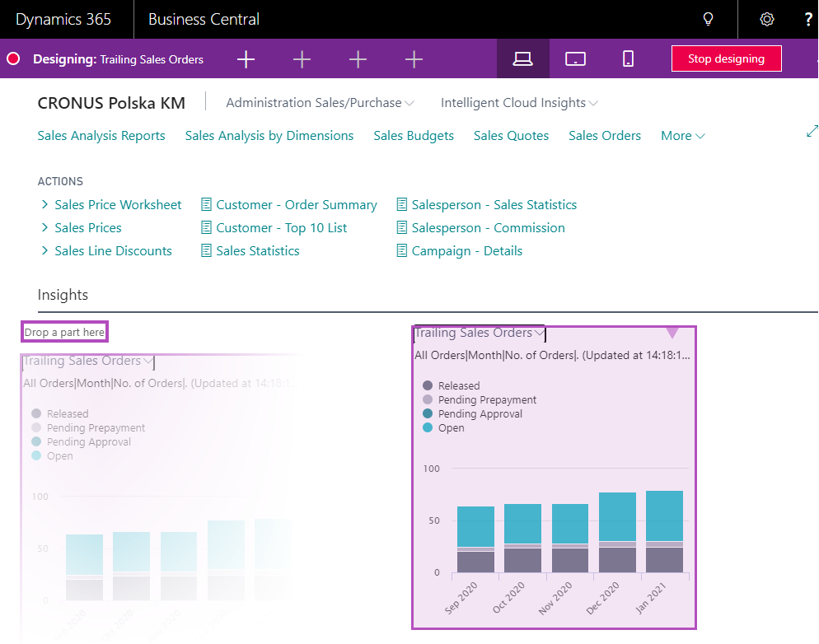Click the third plus icon in designer bar
This screenshot has height=644, width=819.
click(358, 59)
